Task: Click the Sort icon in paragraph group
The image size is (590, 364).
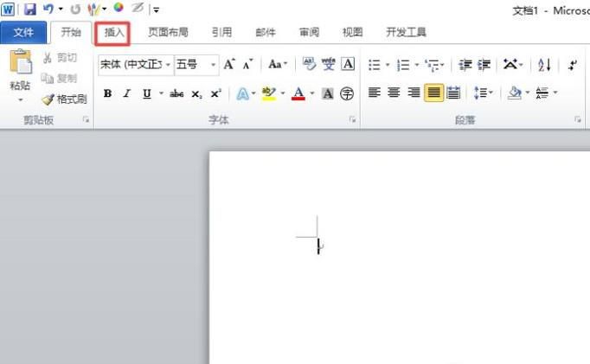Action: point(544,65)
